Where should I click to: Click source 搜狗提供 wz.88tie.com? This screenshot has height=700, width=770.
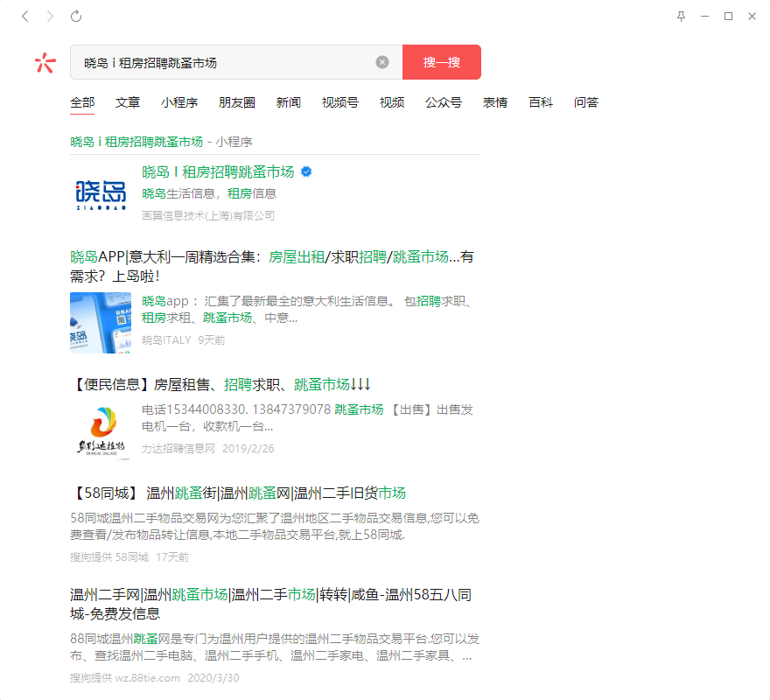coord(154,678)
